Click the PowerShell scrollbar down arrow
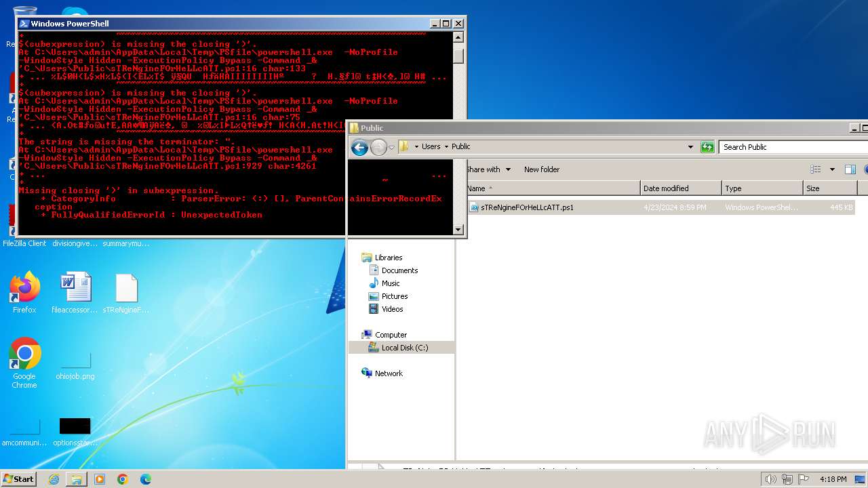This screenshot has width=868, height=488. [458, 229]
